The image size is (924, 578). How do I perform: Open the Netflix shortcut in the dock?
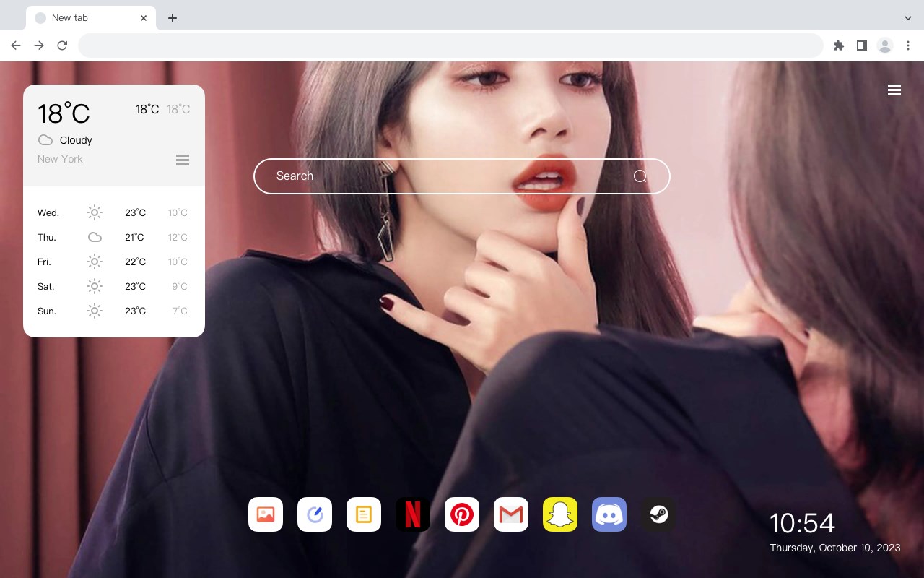coord(413,514)
